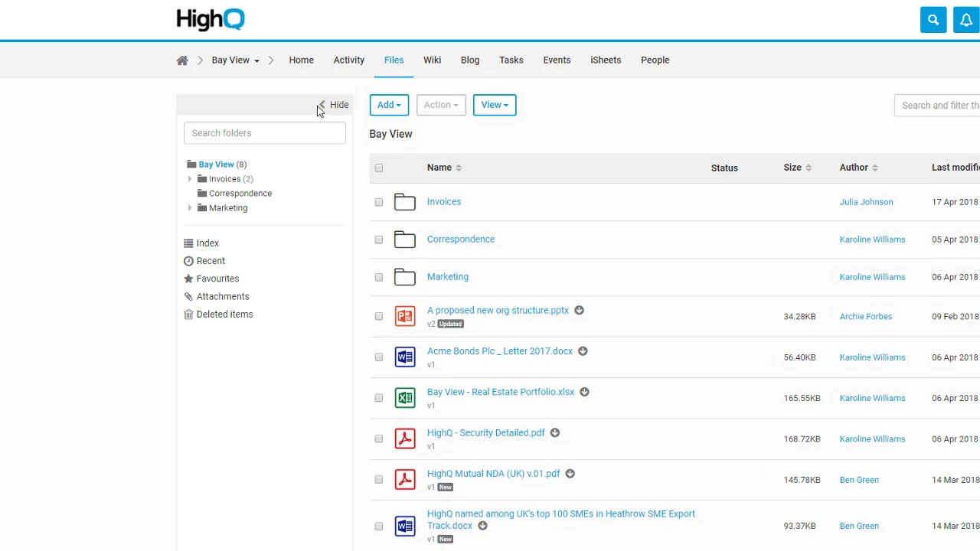Click PDF icon for HighQ Mutual NDA
Image resolution: width=980 pixels, height=551 pixels.
tap(405, 480)
